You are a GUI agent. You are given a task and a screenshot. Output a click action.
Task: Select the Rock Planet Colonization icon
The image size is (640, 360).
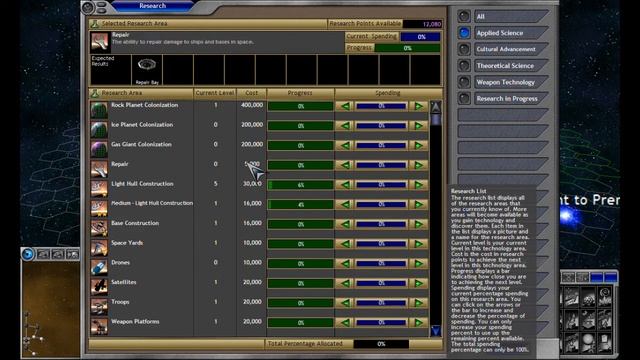coord(99,110)
